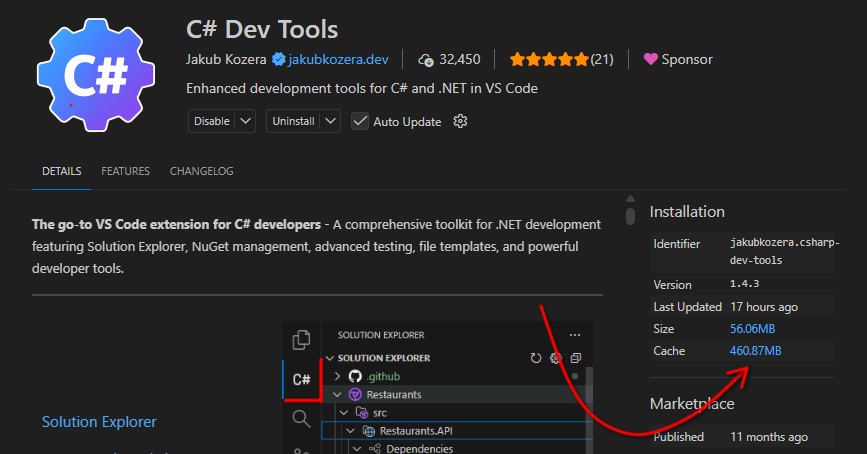Switch to the DETAILS tab
This screenshot has height=454, width=867.
click(x=61, y=171)
